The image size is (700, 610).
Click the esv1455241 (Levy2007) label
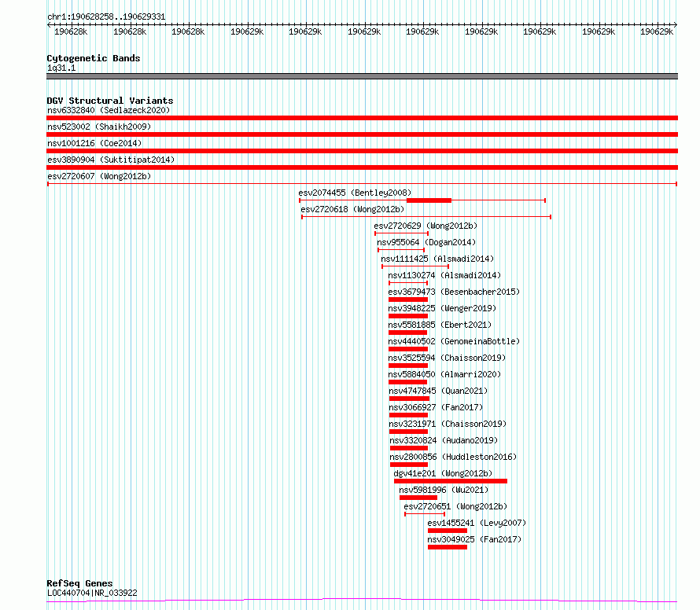point(477,523)
